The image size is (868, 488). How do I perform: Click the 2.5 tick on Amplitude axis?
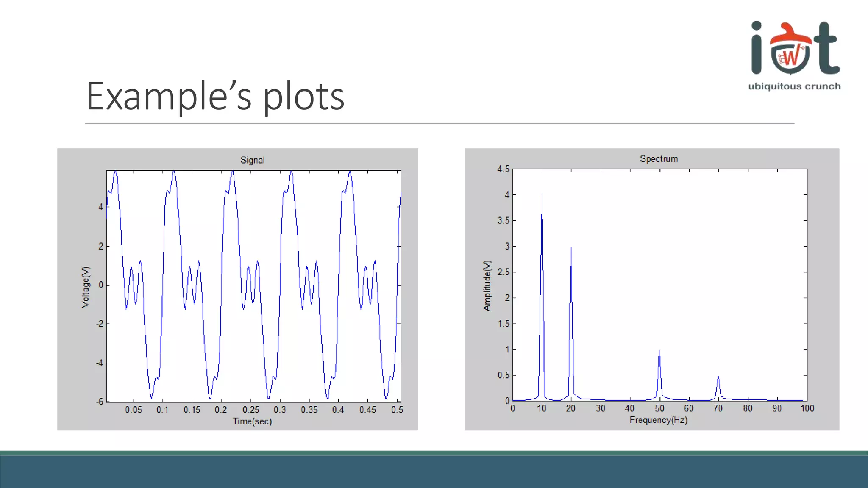click(504, 272)
